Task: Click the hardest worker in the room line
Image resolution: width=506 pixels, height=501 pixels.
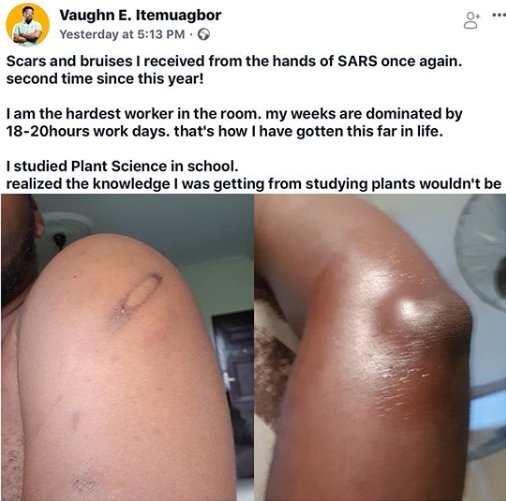Action: point(234,114)
